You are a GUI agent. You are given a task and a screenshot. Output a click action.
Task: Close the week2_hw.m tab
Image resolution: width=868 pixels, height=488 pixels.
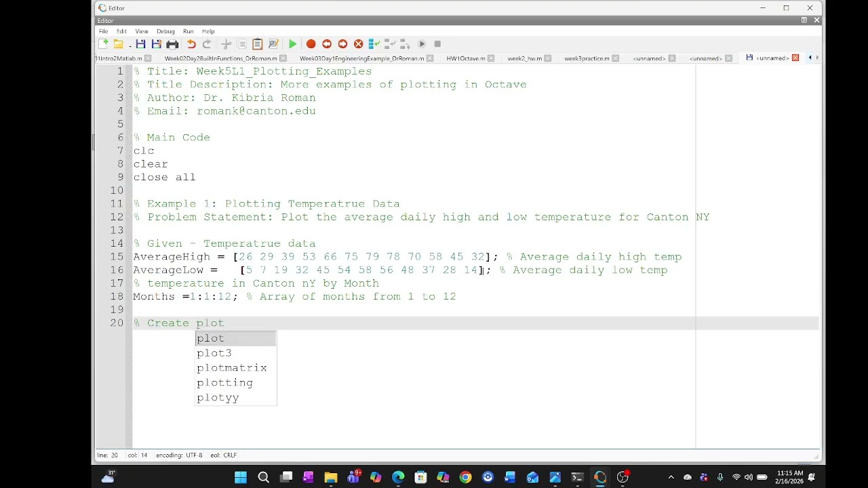pyautogui.click(x=548, y=58)
